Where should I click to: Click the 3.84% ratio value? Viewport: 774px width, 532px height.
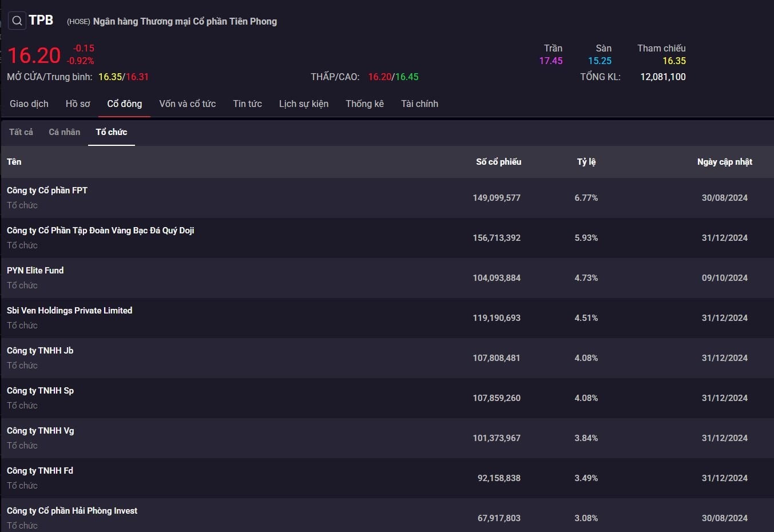click(586, 438)
